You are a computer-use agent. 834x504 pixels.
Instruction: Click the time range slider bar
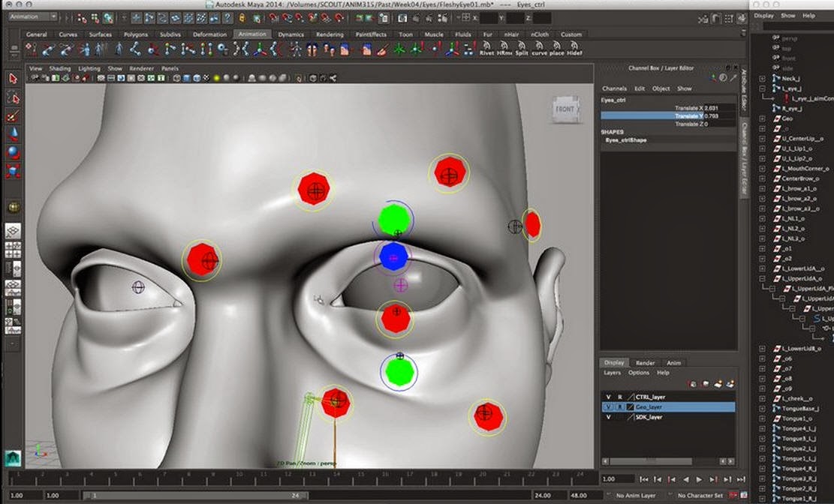[195, 496]
